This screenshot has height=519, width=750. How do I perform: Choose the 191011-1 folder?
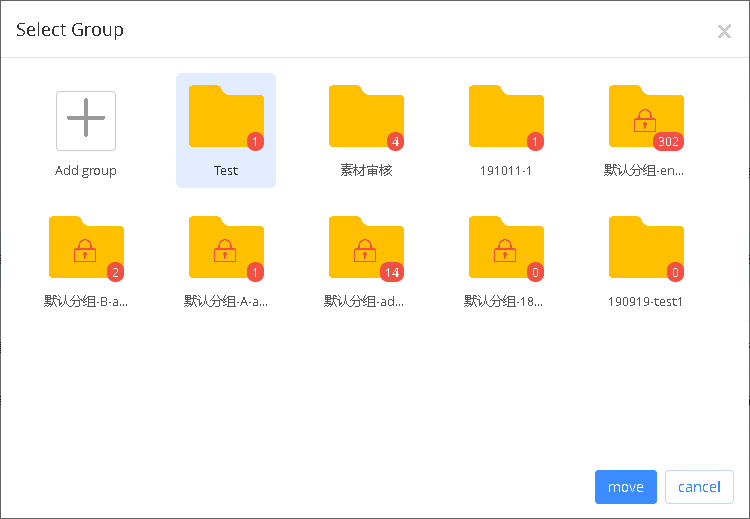pos(506,116)
